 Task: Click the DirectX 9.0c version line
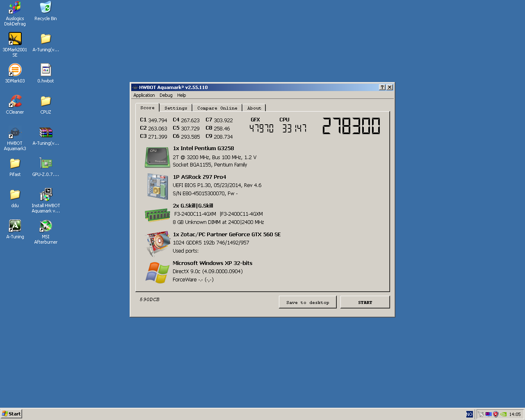208,272
